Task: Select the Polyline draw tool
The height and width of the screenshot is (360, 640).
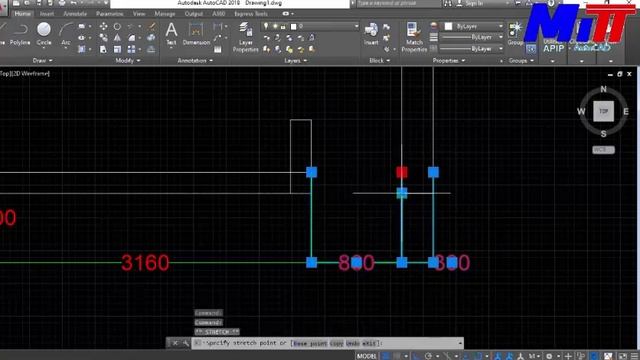Action: [x=20, y=33]
